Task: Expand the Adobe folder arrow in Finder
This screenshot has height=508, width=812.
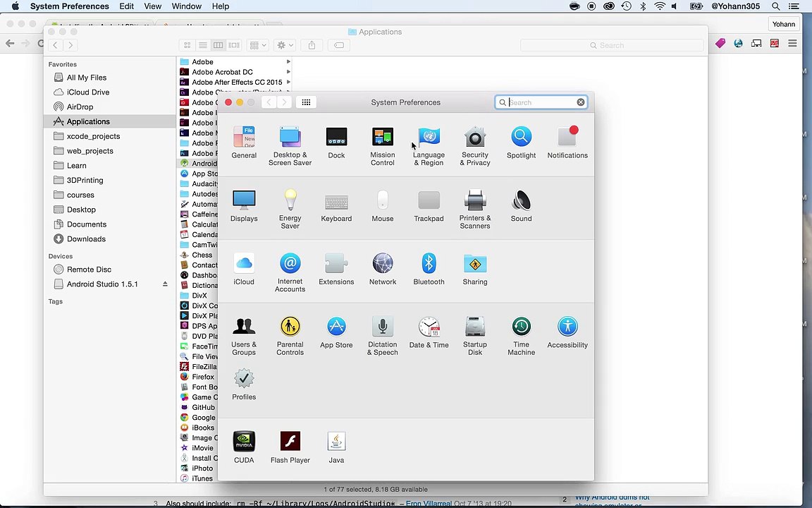Action: click(288, 61)
